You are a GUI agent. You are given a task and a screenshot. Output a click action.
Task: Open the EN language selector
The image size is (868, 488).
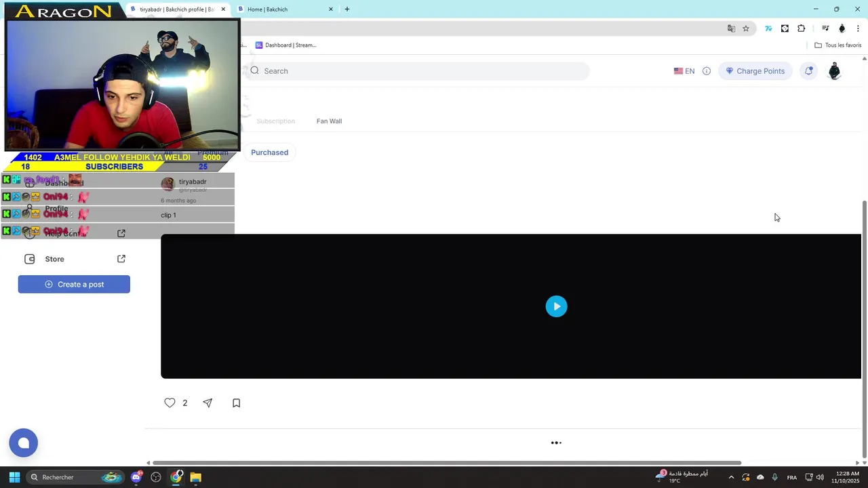click(684, 71)
